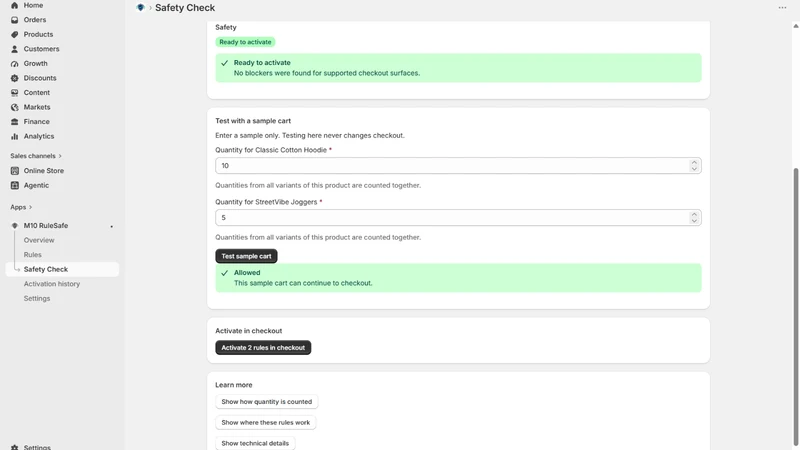Click the Products tag icon
The image size is (800, 450).
click(x=14, y=34)
